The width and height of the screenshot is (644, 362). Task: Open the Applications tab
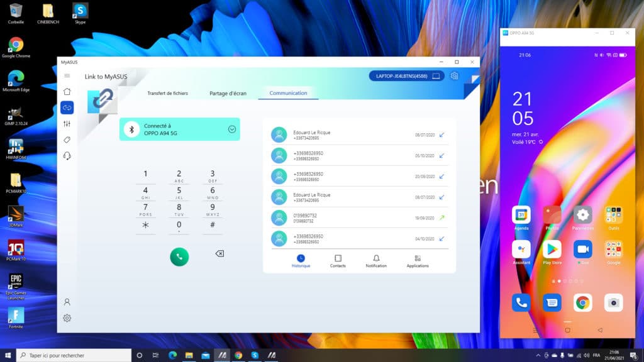pyautogui.click(x=418, y=261)
